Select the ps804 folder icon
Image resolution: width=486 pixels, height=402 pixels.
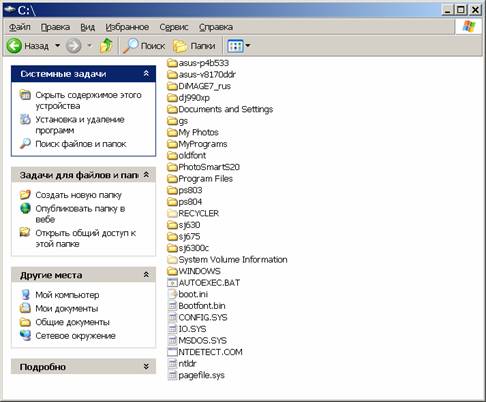pyautogui.click(x=172, y=202)
